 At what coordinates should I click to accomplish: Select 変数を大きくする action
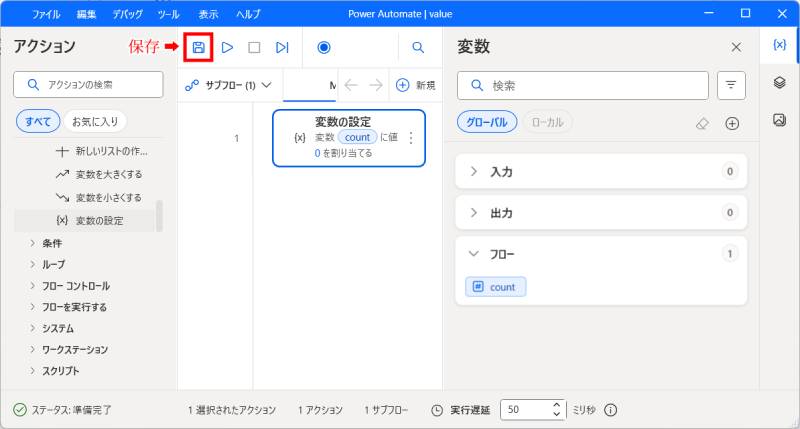pyautogui.click(x=99, y=174)
